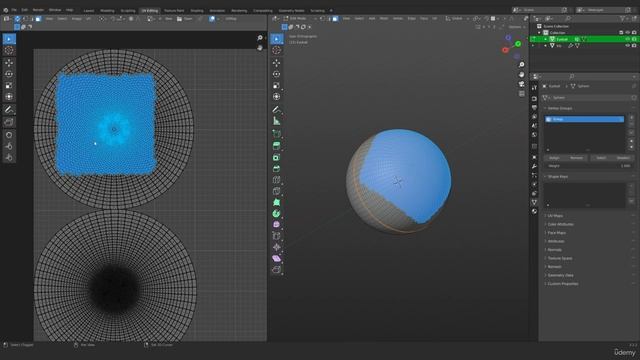Expand the Shape Keys panel header
Screen dimensions: 640x360
tap(558, 177)
